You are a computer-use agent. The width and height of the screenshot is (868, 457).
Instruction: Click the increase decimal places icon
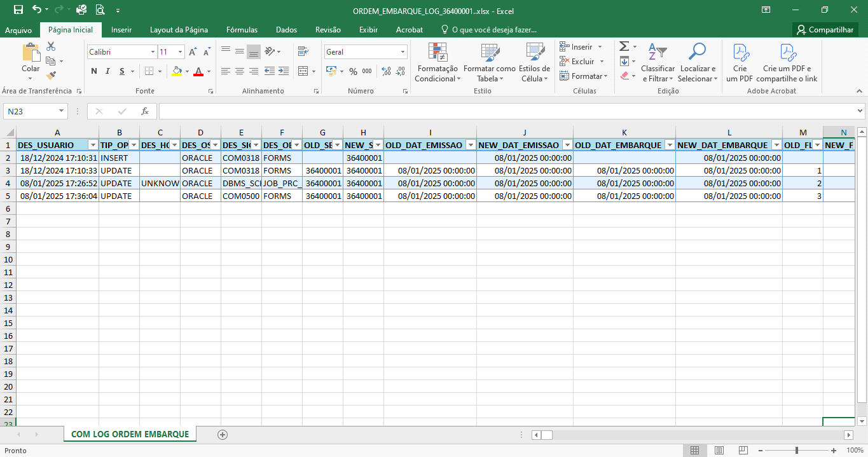click(387, 71)
